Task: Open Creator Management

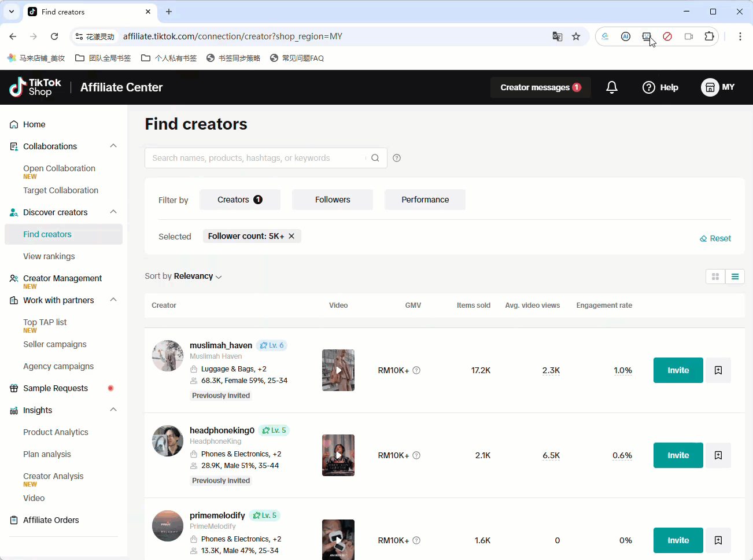Action: tap(64, 279)
